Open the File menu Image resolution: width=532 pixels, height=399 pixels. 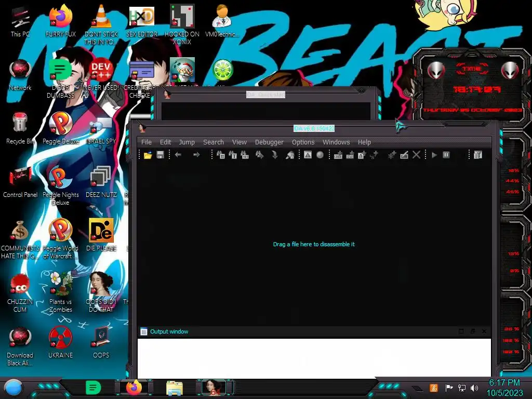146,142
